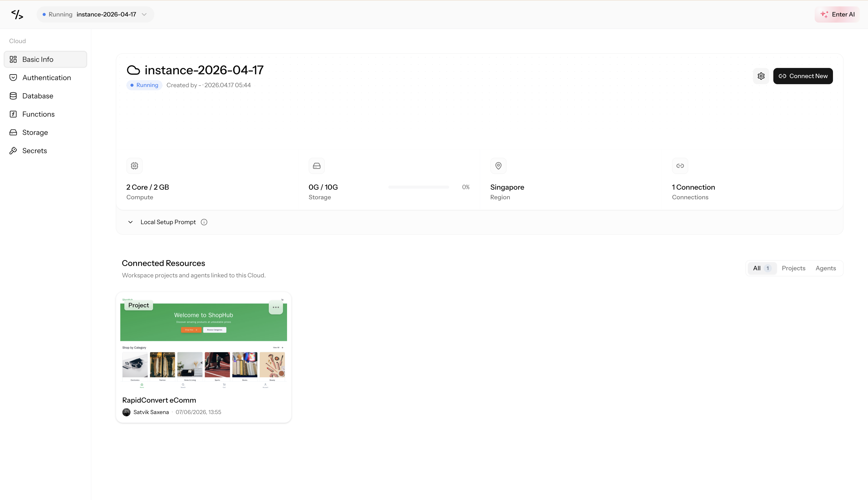Viewport: 868px width, 500px height.
Task: Open the Database section
Action: pyautogui.click(x=45, y=96)
